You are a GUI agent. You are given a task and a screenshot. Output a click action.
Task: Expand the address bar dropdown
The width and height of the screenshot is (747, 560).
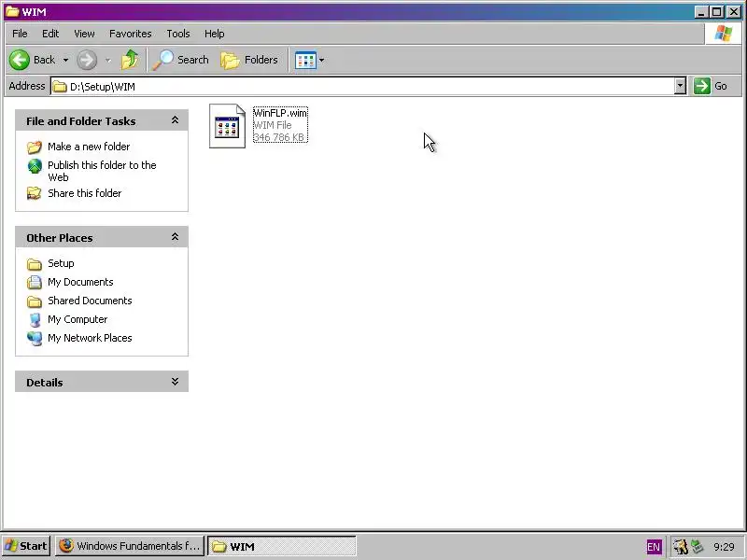681,86
